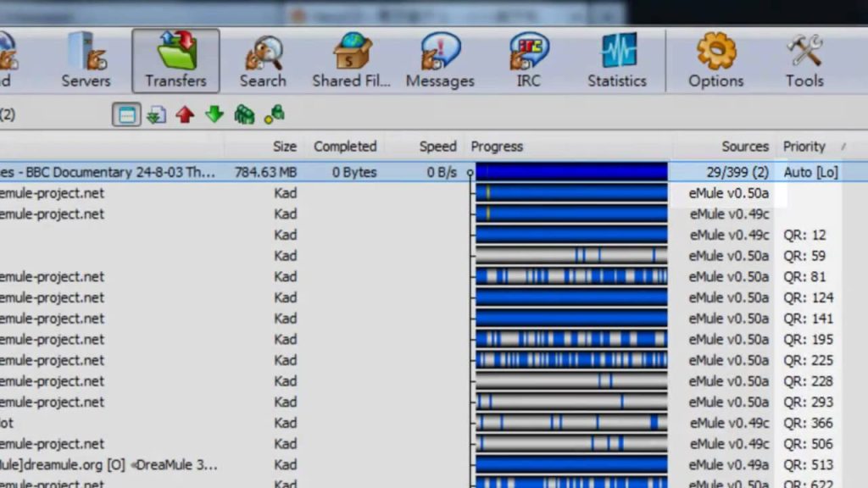Show the downloads list view
The image size is (868, 488).
(156, 115)
